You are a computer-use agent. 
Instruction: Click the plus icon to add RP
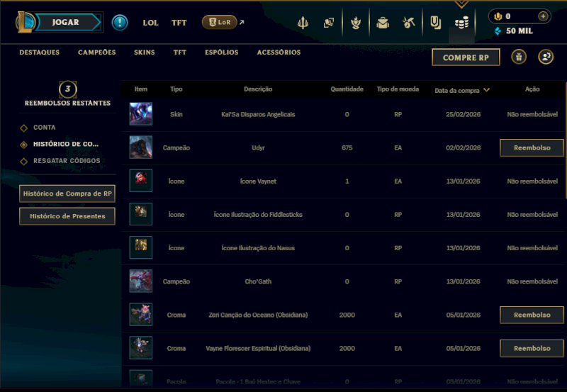pyautogui.click(x=543, y=16)
